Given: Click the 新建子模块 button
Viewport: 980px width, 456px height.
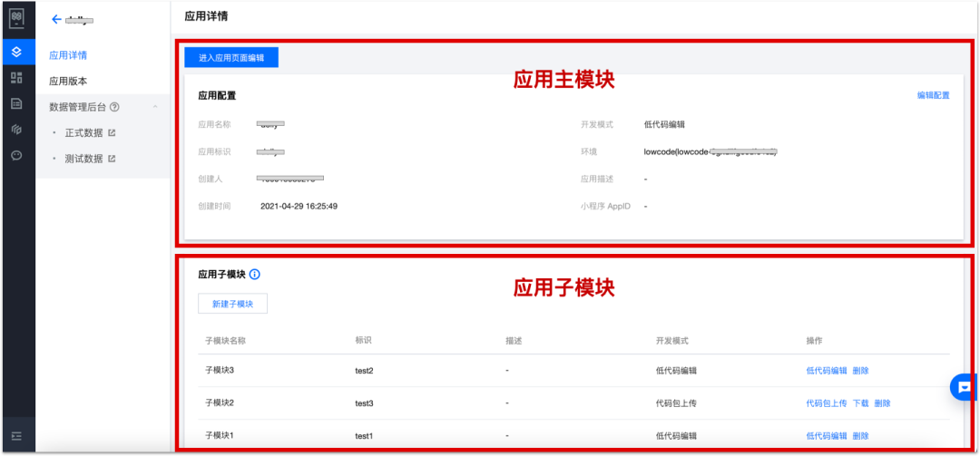Looking at the screenshot, I should tap(232, 304).
